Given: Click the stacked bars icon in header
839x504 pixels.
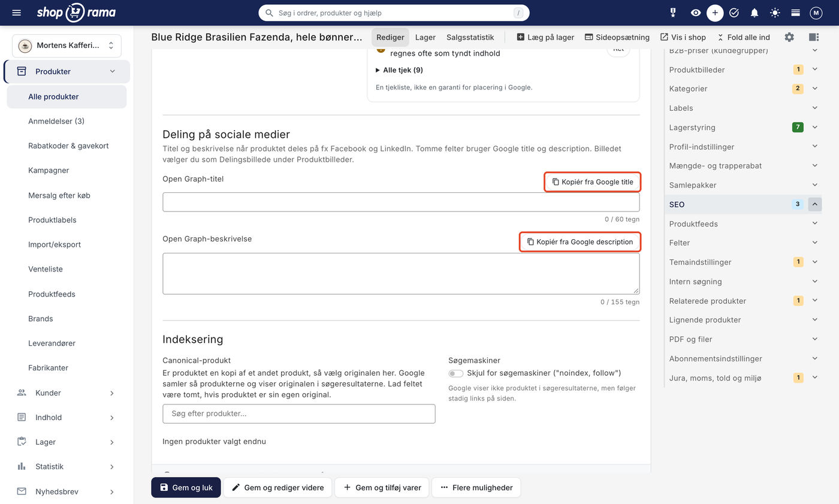Looking at the screenshot, I should click(796, 13).
